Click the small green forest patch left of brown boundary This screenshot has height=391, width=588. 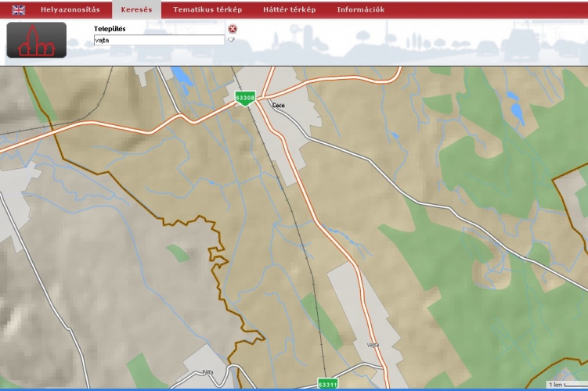(178, 253)
